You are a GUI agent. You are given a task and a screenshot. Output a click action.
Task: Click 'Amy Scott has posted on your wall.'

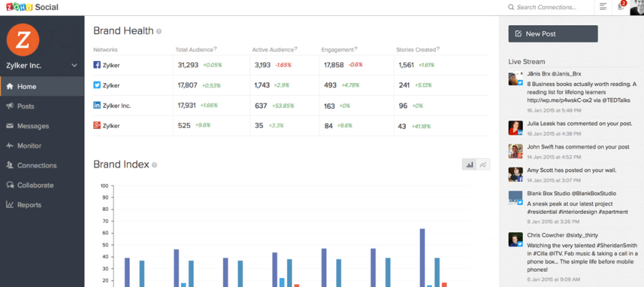coord(572,170)
